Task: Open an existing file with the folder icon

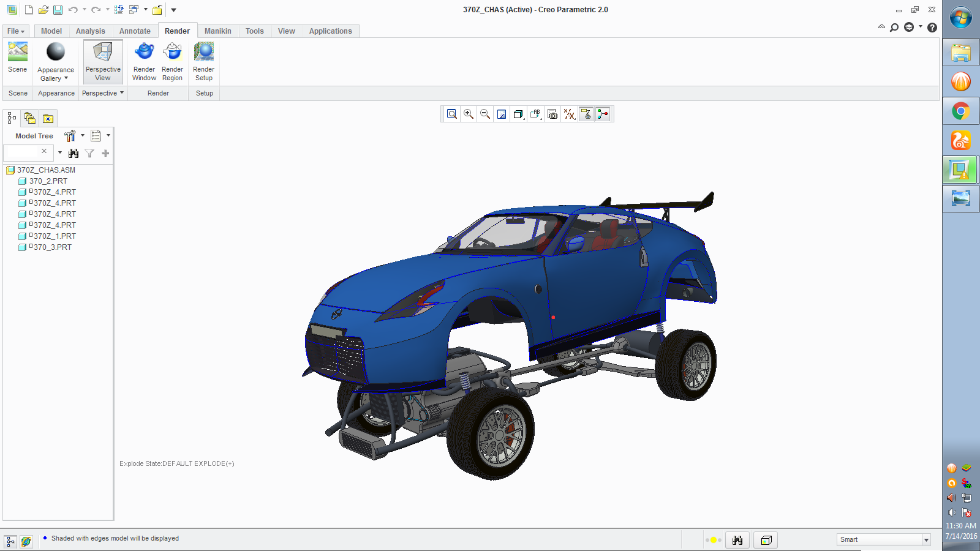Action: tap(43, 10)
